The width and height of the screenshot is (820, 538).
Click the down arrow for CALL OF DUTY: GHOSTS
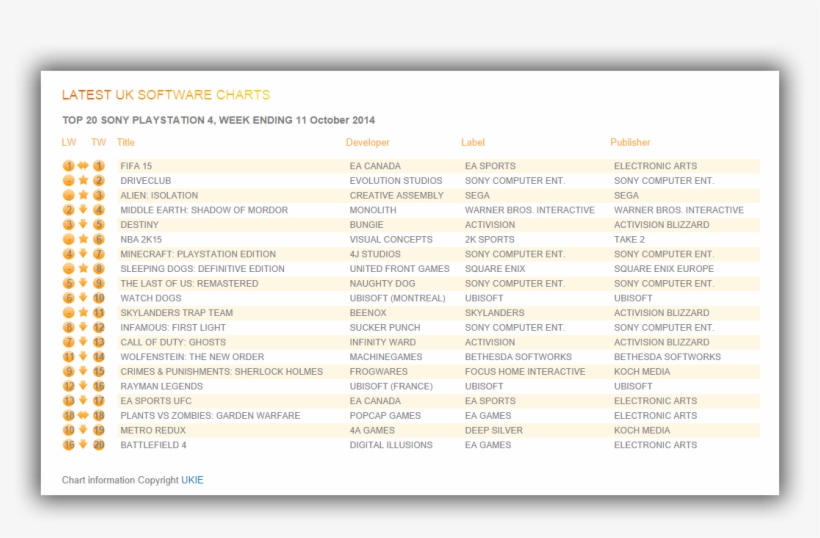click(x=83, y=342)
